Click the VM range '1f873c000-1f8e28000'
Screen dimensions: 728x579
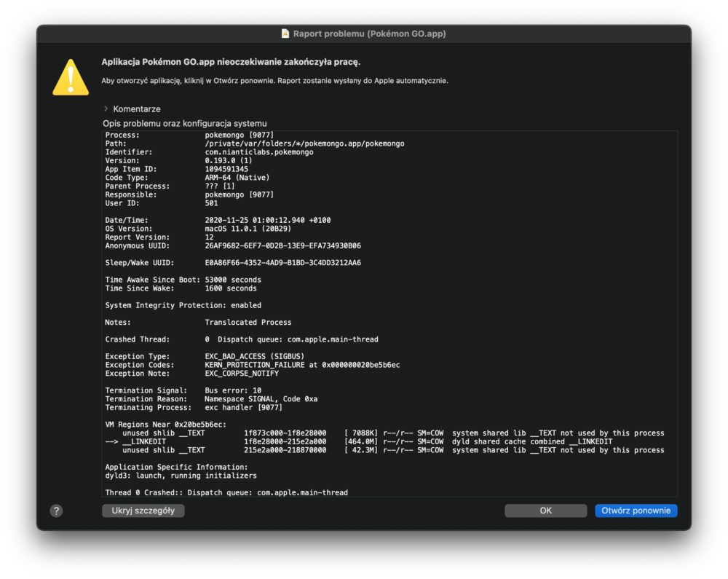(285, 433)
